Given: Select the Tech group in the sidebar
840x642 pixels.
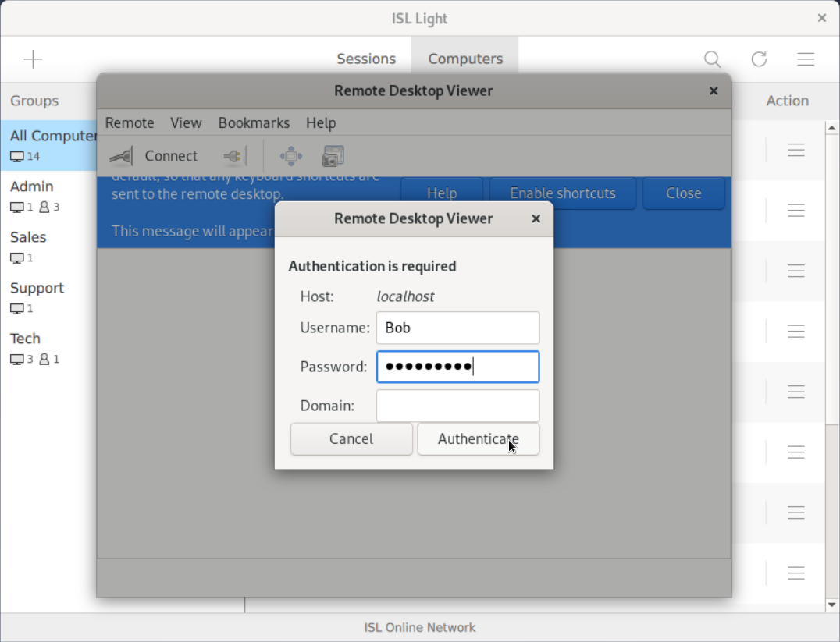Looking at the screenshot, I should [25, 338].
